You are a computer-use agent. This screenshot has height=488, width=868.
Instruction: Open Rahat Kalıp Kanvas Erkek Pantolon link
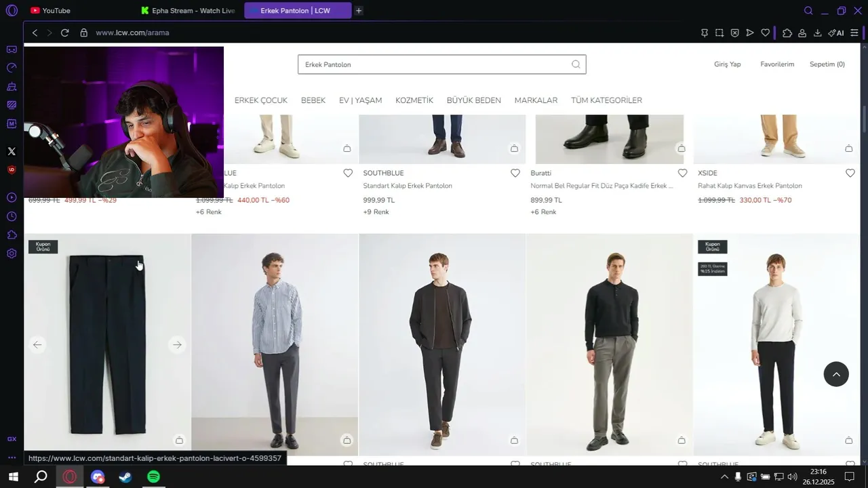pos(750,186)
